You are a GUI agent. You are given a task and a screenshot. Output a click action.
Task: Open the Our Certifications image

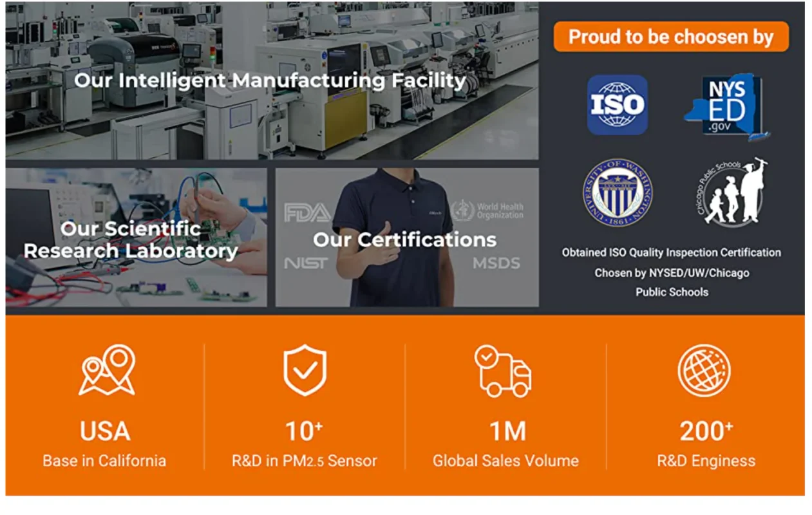pos(407,238)
